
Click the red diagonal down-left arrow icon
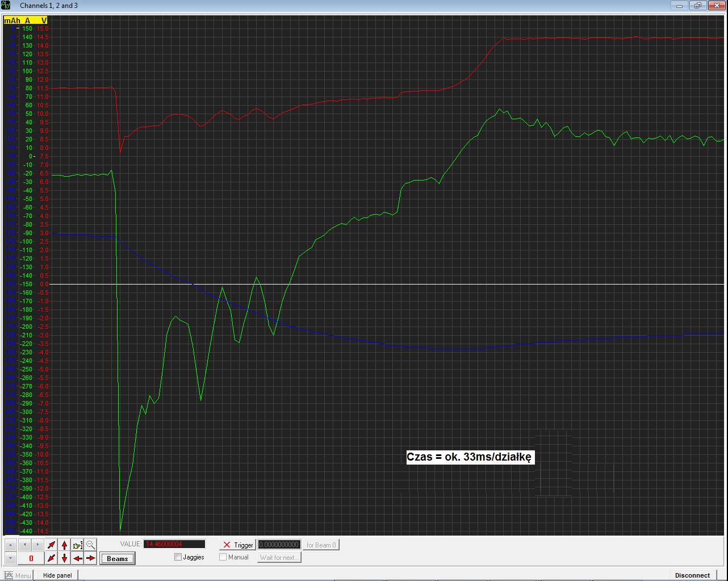[52, 558]
